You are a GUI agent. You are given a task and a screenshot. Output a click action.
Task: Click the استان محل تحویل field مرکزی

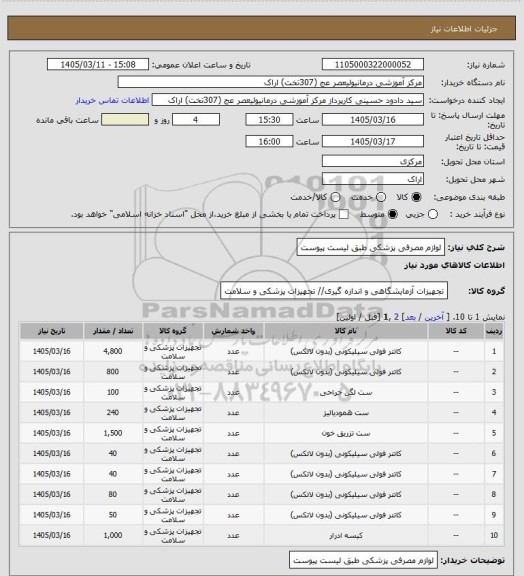pos(373,161)
